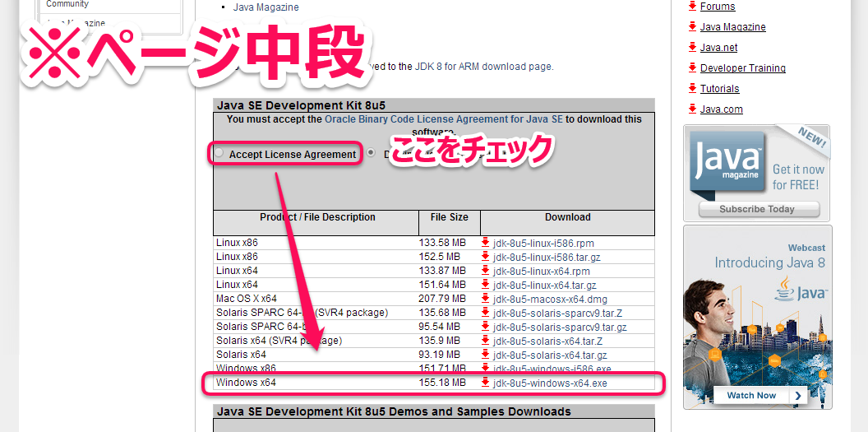Click download arrow icon beside jdk-8u5-macosx-x64.dmg
Viewport: 868px width, 432px height.
click(486, 299)
